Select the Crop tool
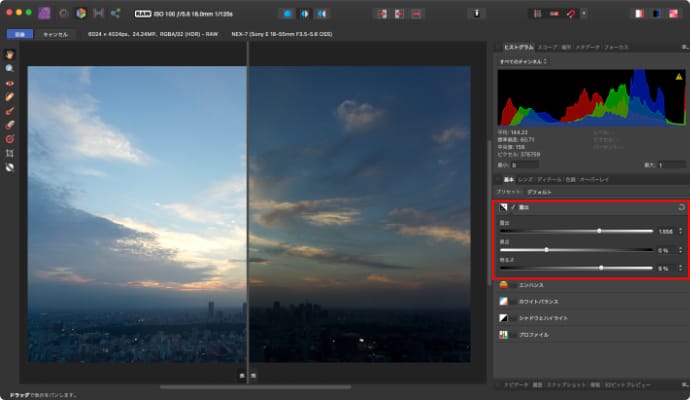This screenshot has height=400, width=690. 9,153
